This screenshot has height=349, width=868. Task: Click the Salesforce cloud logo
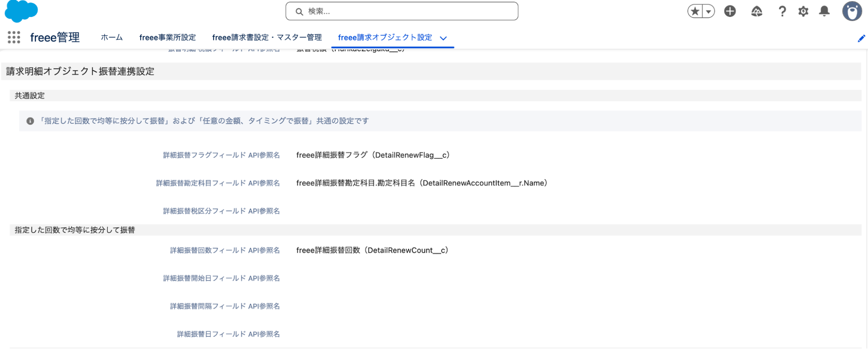tap(21, 10)
